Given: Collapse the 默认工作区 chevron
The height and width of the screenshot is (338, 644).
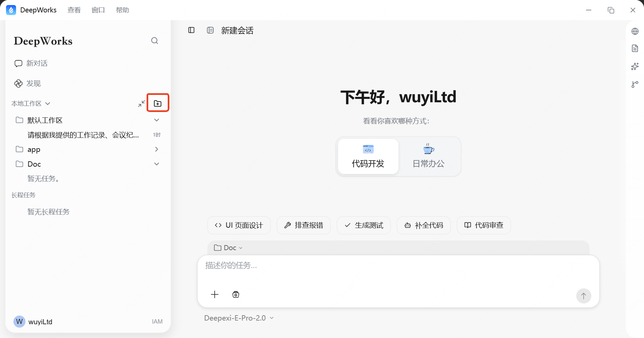Looking at the screenshot, I should coord(157,120).
